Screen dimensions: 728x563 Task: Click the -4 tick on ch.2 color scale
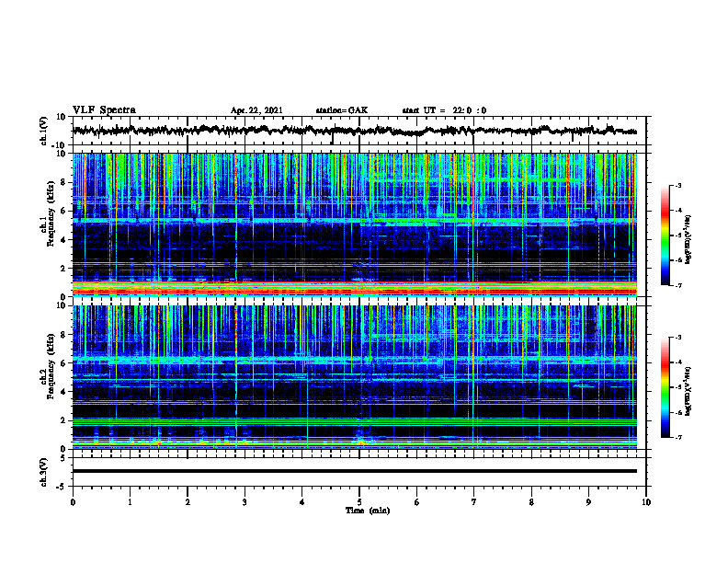[677, 362]
